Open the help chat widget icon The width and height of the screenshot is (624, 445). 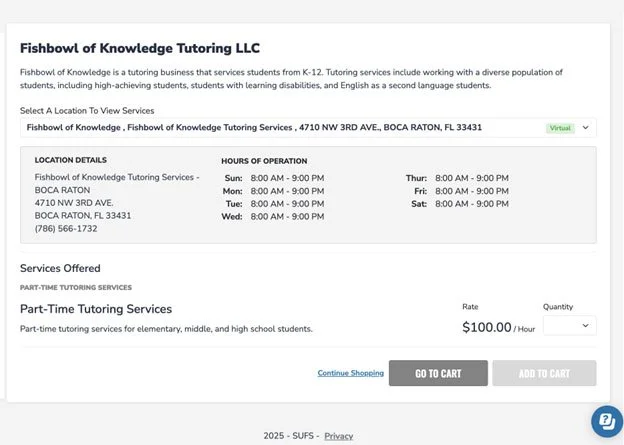607,421
